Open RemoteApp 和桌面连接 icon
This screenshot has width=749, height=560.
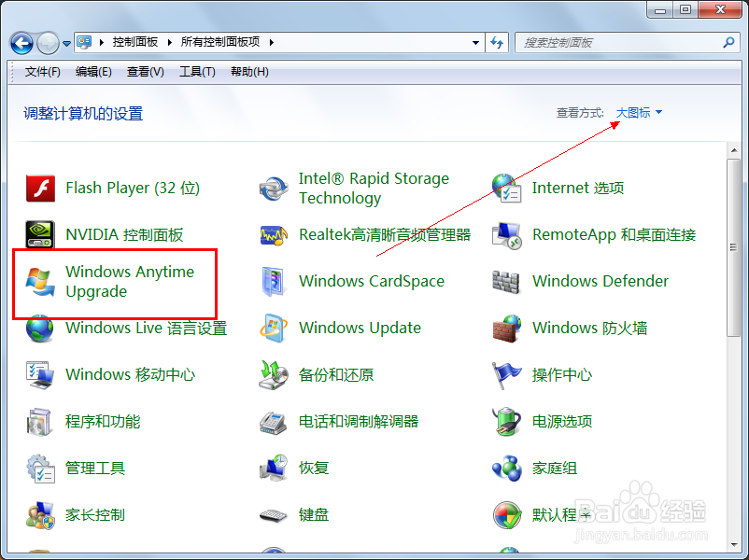pyautogui.click(x=507, y=234)
